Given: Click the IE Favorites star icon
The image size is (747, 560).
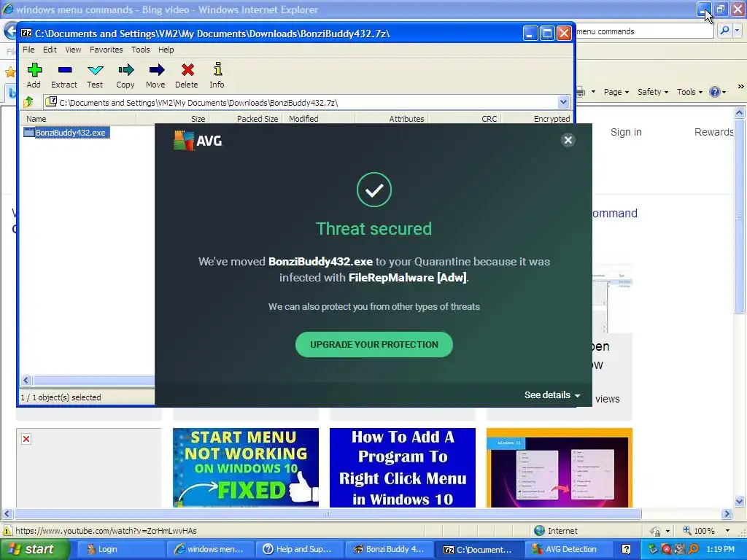Looking at the screenshot, I should pyautogui.click(x=10, y=72).
